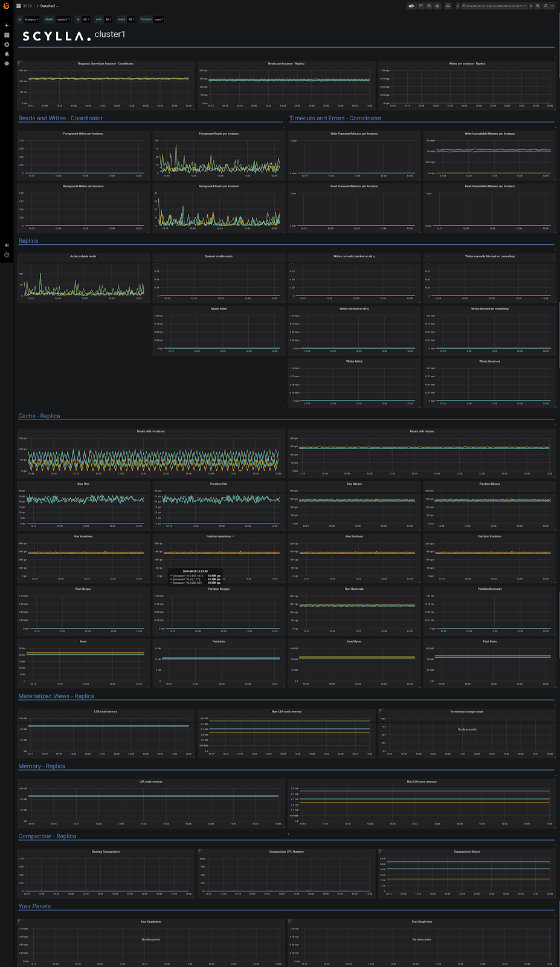Click the zoom out time range icon

point(538,6)
